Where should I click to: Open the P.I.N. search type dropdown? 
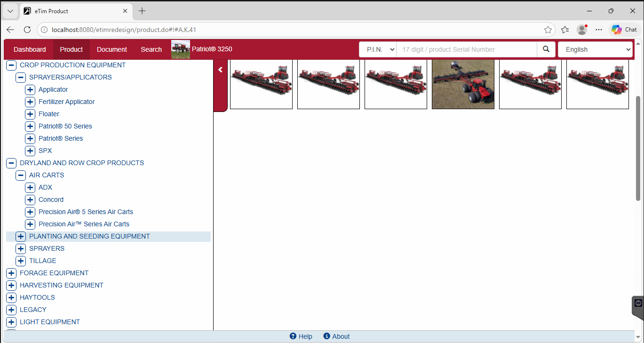(x=378, y=49)
